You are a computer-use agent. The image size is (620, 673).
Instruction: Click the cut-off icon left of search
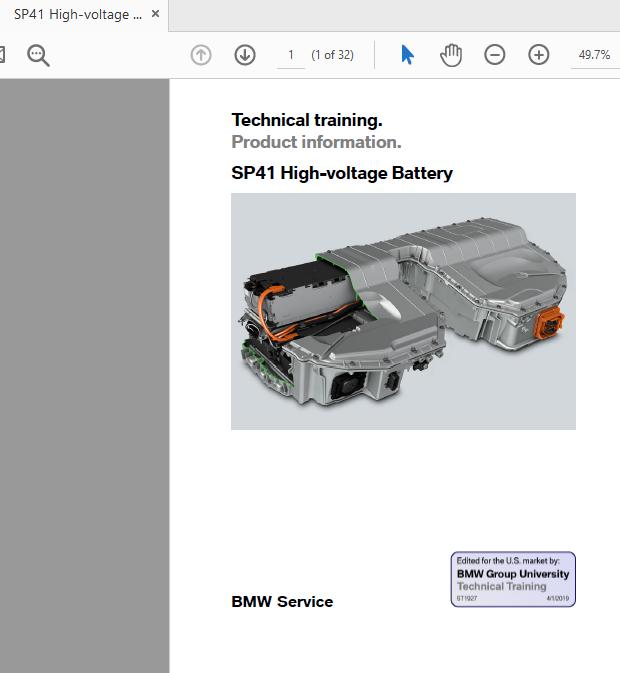[3, 55]
